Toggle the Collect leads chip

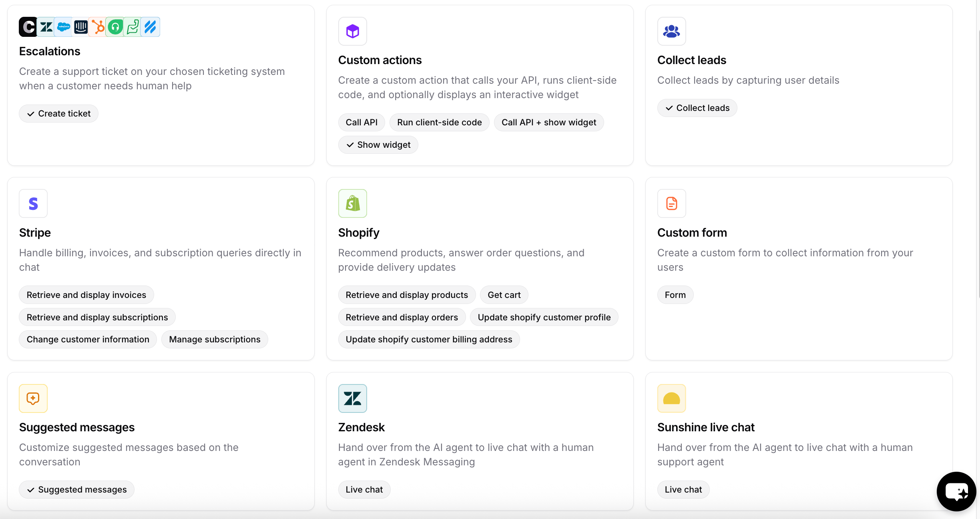pos(697,108)
